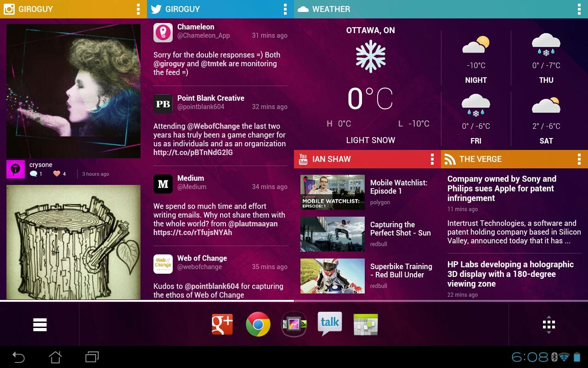This screenshot has width=588, height=368.
Task: Open Mobile Watchlist: Episode 1 title
Action: pyautogui.click(x=399, y=187)
